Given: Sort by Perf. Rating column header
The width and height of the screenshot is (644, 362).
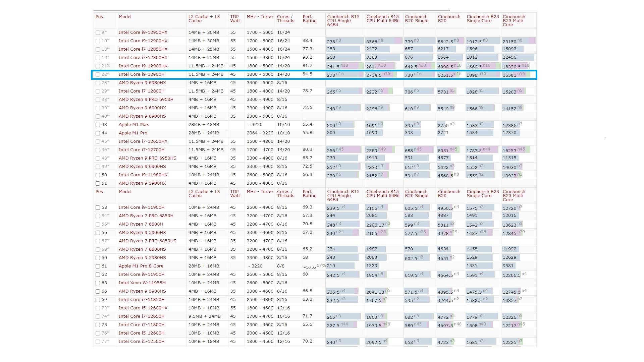Looking at the screenshot, I should (x=309, y=19).
